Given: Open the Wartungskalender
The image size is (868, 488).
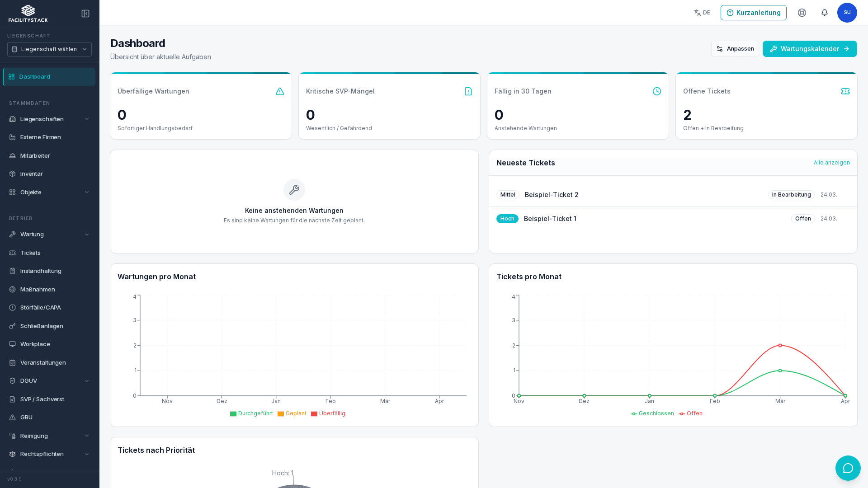Looking at the screenshot, I should pos(810,49).
